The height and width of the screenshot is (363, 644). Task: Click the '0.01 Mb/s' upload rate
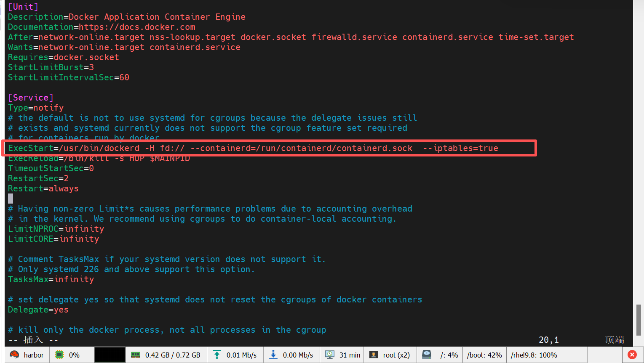coord(241,355)
